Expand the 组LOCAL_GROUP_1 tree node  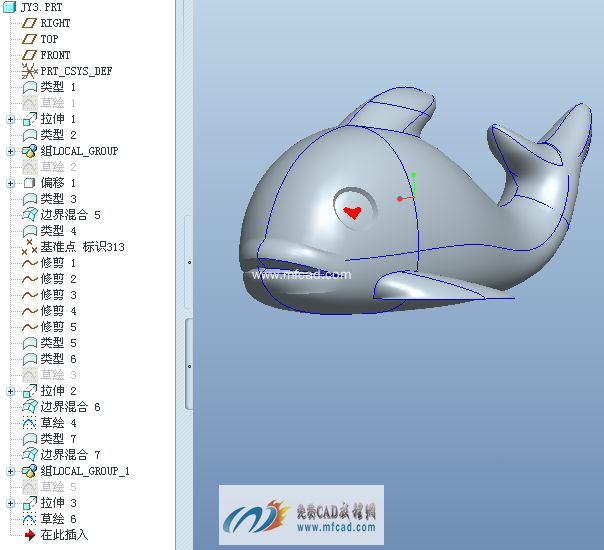click(11, 471)
